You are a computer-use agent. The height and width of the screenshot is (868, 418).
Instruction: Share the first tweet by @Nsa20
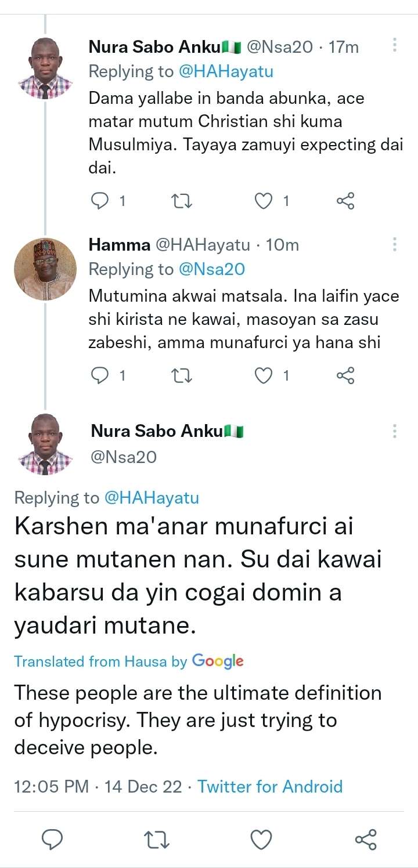pos(345,201)
